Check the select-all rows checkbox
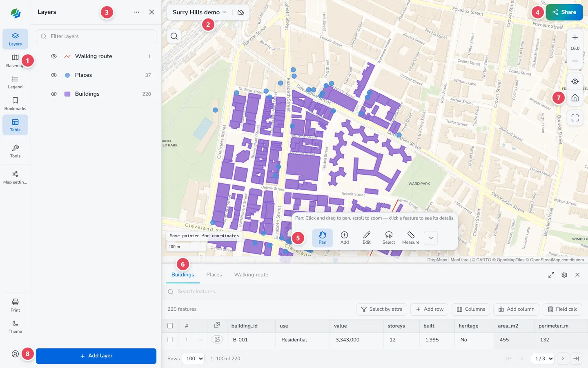588x368 pixels. point(170,326)
